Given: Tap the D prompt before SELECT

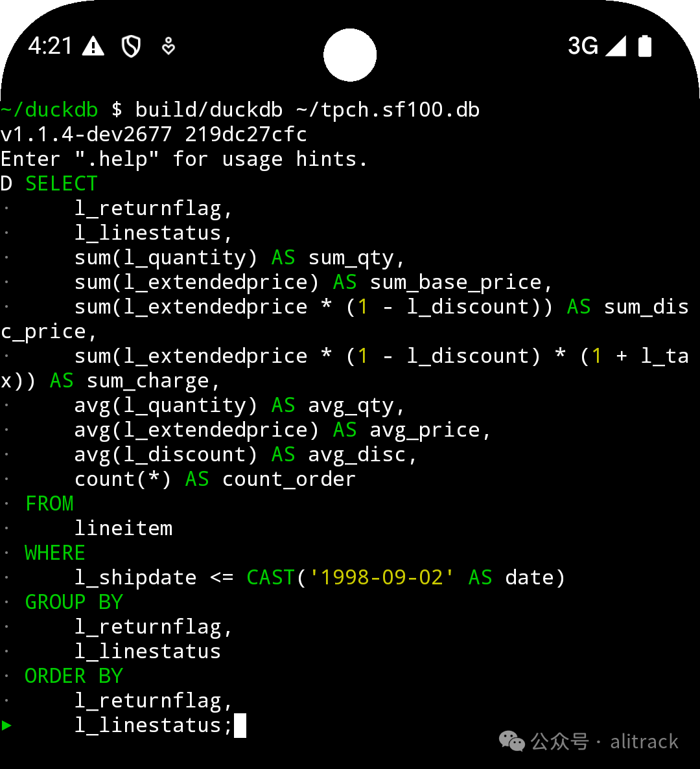Looking at the screenshot, I should 6,184.
